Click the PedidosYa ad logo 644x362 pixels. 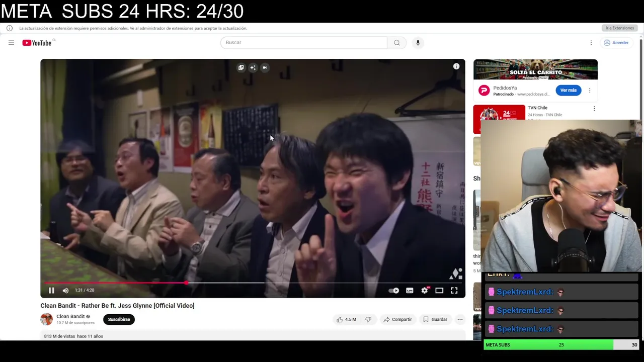point(484,90)
